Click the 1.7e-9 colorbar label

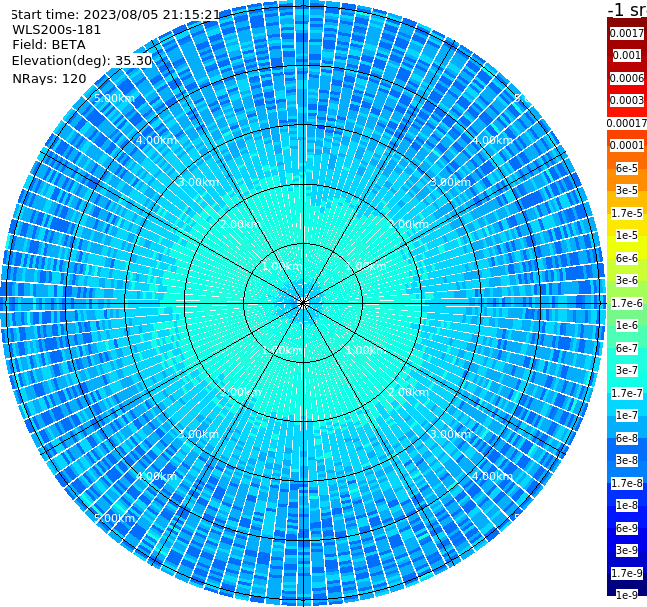[x=627, y=573]
